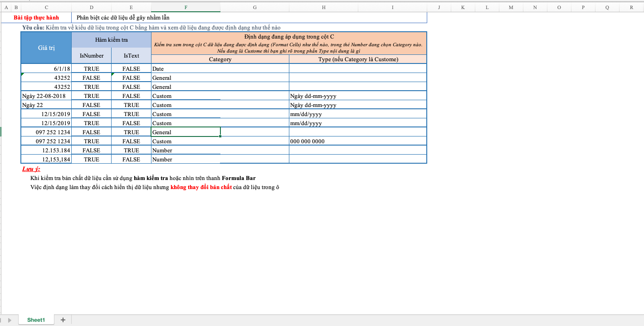This screenshot has width=644, height=326.
Task: Add a new sheet with plus button
Action: click(x=63, y=320)
